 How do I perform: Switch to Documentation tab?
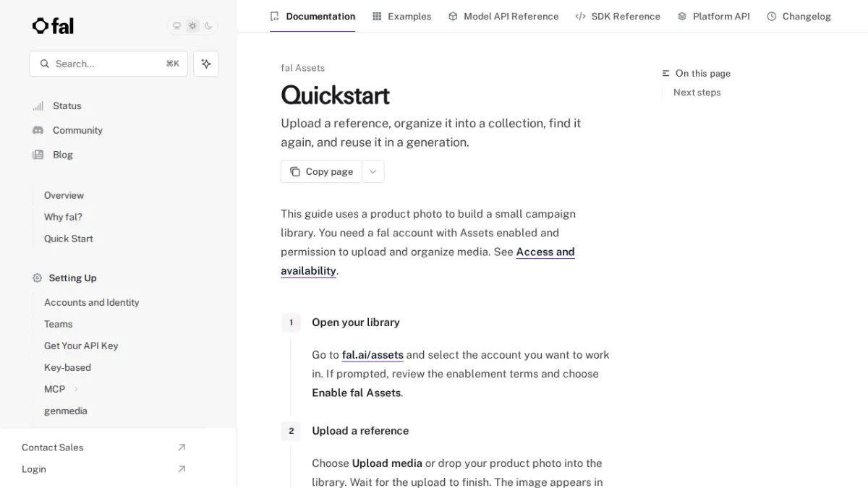point(312,16)
